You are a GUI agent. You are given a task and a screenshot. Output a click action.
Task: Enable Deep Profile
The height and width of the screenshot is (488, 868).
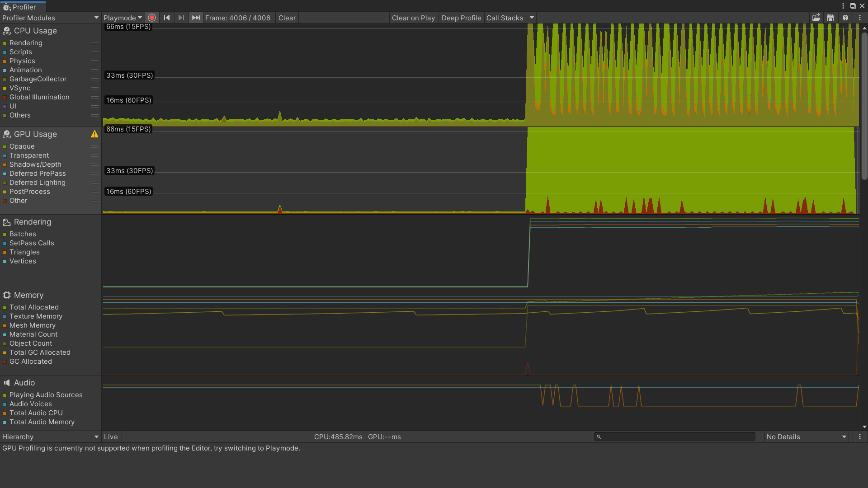[x=461, y=18]
